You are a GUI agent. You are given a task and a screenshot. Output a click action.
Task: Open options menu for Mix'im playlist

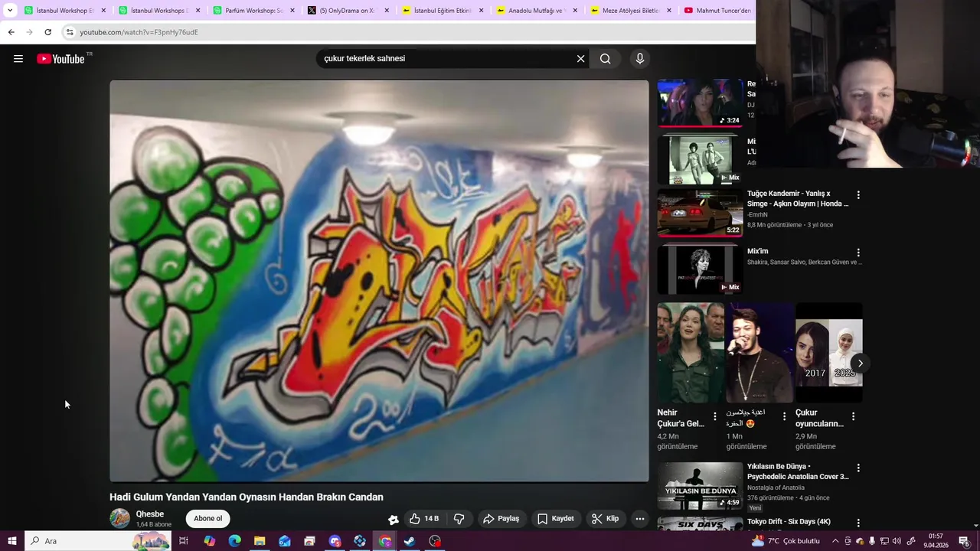(858, 253)
